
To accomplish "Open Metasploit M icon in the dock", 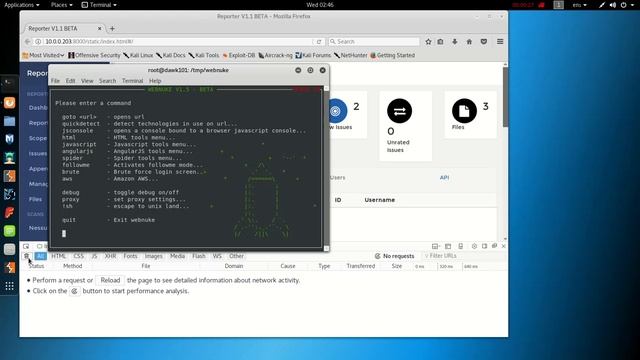I will point(9,139).
